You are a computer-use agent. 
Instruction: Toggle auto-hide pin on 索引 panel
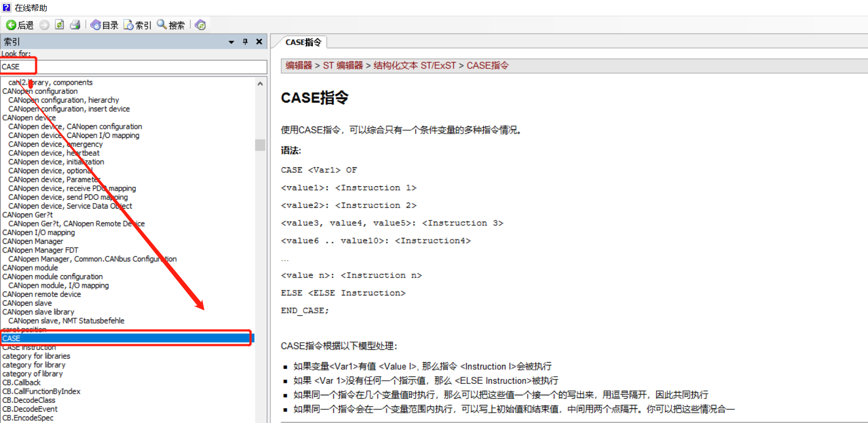(245, 42)
